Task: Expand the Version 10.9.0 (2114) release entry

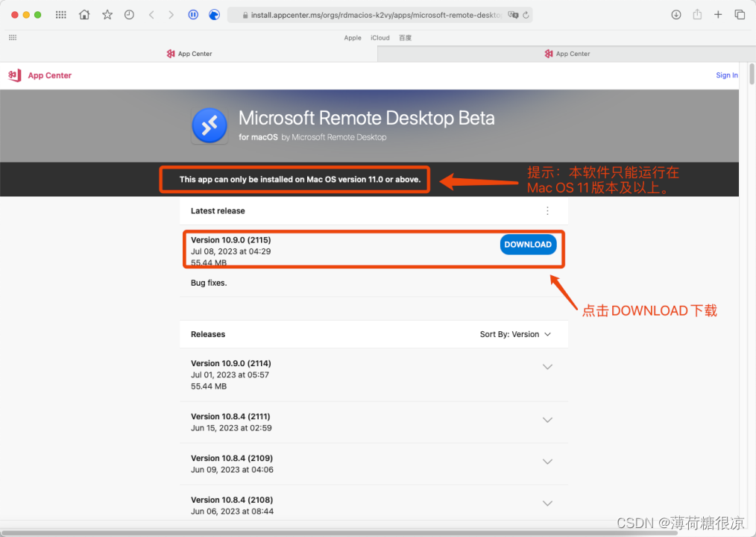Action: click(x=548, y=366)
